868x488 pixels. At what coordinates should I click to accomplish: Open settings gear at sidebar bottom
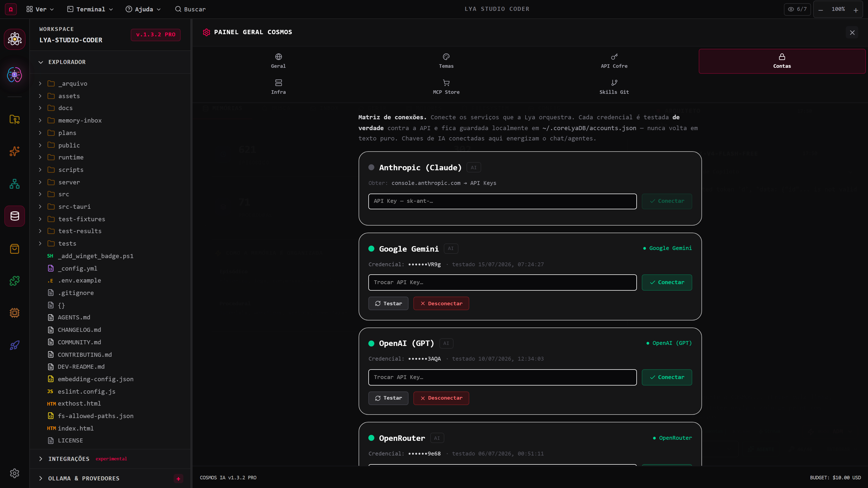tap(14, 473)
